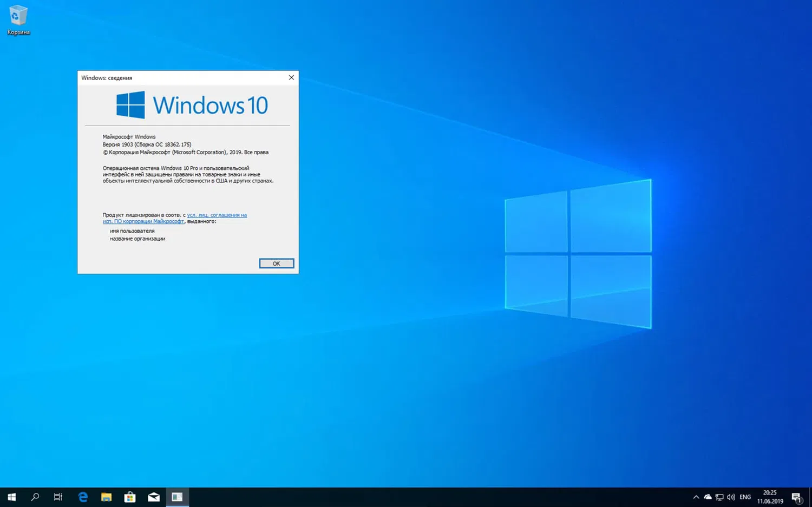Close the Windows: сведения dialog
The width and height of the screenshot is (812, 507).
(291, 77)
